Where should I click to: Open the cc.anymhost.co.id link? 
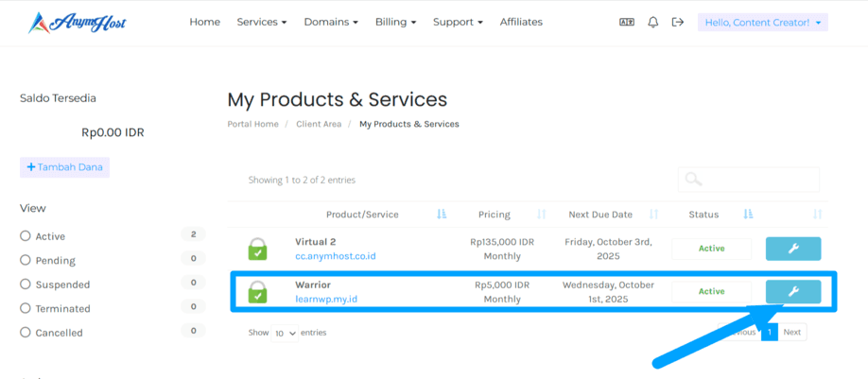336,256
